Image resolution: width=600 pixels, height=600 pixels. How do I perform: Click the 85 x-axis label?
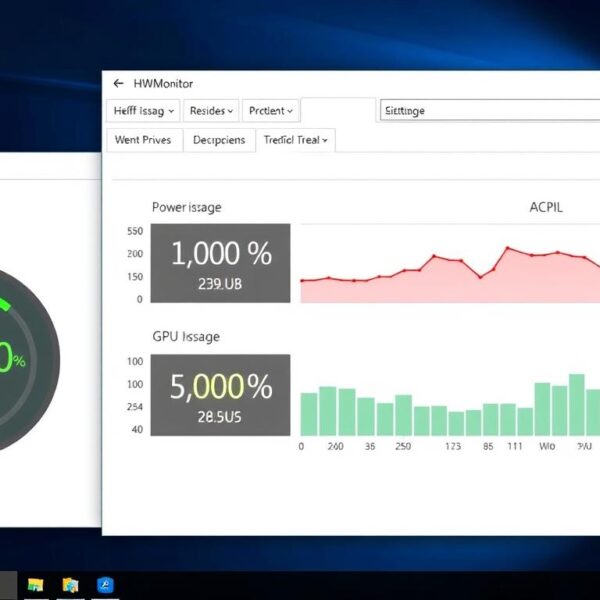click(x=488, y=446)
